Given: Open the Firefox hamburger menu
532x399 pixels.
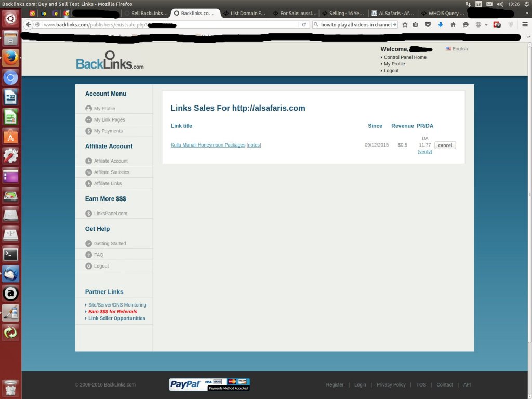Looking at the screenshot, I should pos(525,25).
